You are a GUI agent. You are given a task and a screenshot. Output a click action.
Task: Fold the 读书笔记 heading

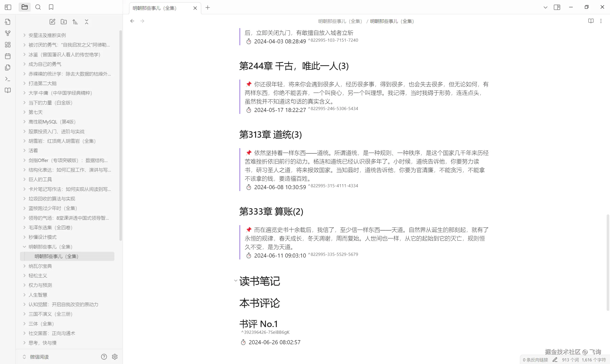point(235,281)
